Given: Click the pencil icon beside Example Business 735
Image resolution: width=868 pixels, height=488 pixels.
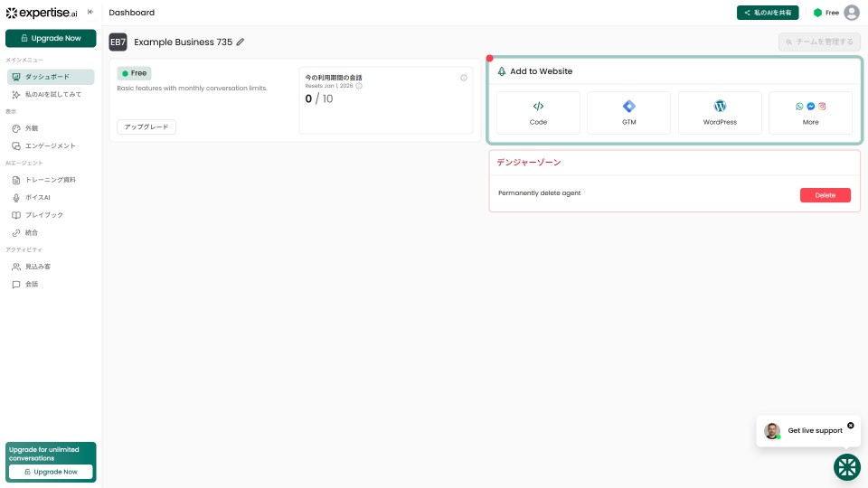Looking at the screenshot, I should (x=241, y=42).
